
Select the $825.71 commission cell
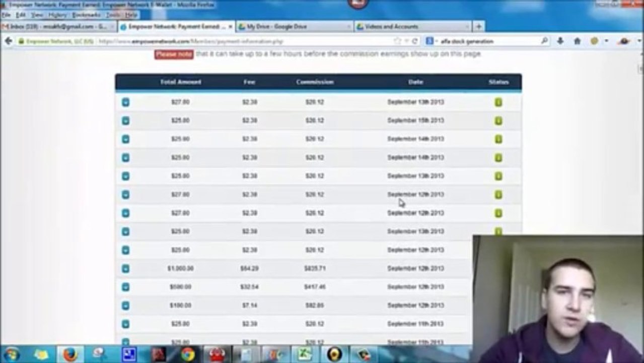(x=315, y=269)
